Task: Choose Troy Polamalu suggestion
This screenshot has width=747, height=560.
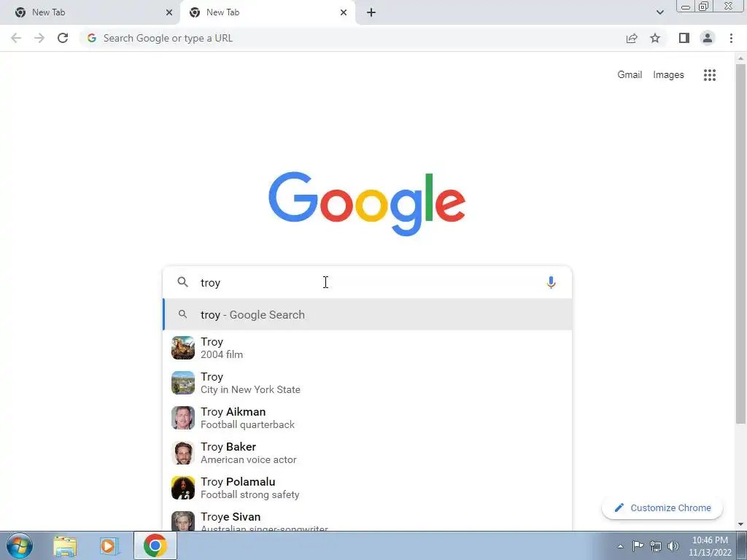Action: (368, 488)
